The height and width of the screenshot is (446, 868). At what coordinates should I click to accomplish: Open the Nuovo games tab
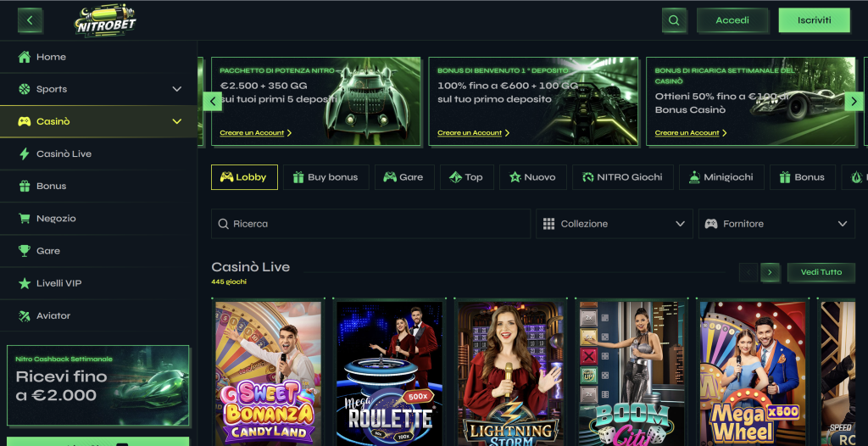pos(533,177)
